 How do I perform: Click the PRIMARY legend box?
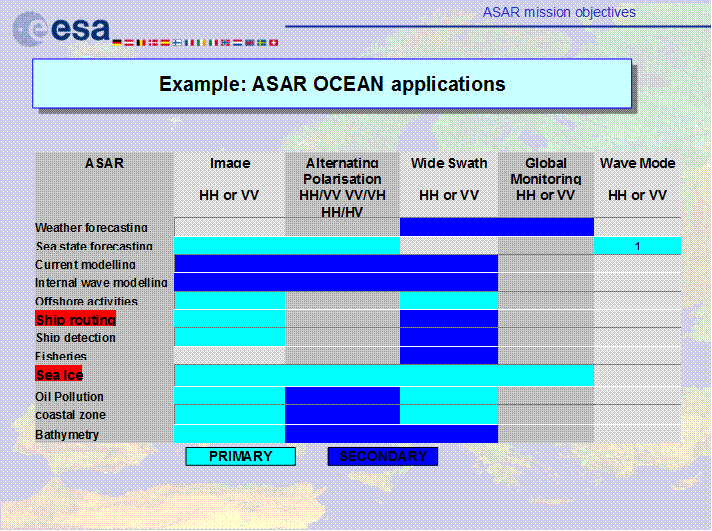tap(241, 456)
